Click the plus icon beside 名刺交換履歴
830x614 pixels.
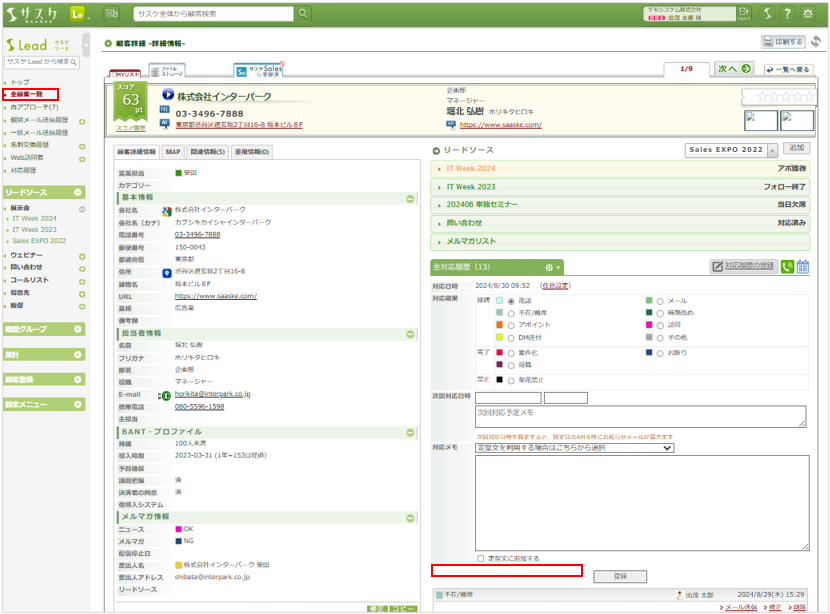tap(82, 147)
